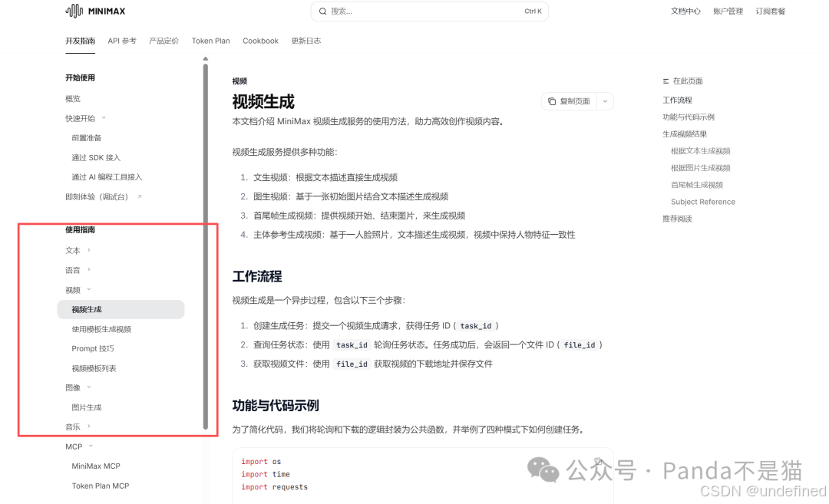Open 订阅套餐 from the top bar
The width and height of the screenshot is (829, 504).
point(770,10)
